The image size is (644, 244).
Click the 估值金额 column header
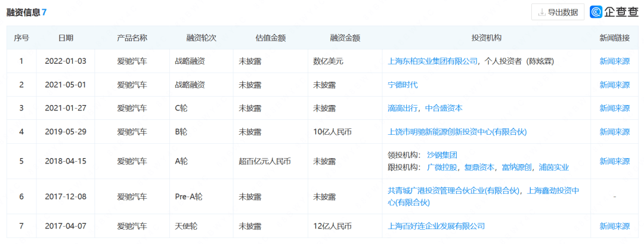[271, 38]
